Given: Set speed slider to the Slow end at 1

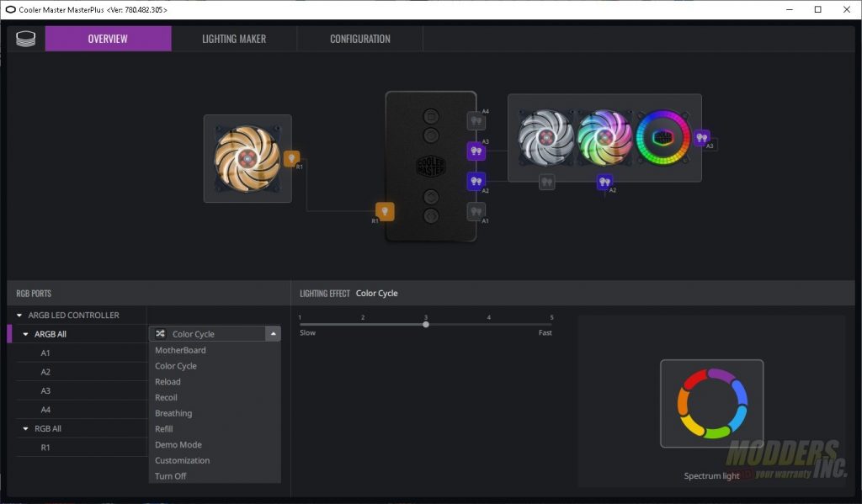Looking at the screenshot, I should pos(301,324).
